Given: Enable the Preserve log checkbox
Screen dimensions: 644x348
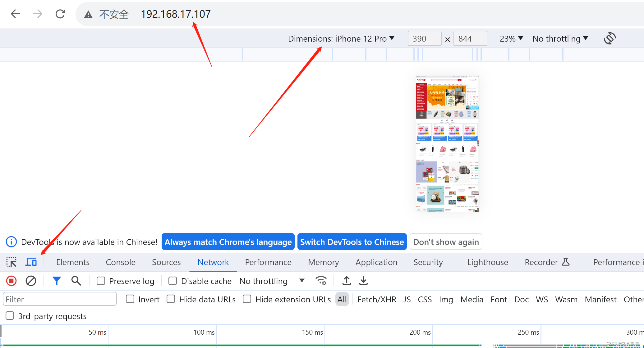Looking at the screenshot, I should [101, 281].
